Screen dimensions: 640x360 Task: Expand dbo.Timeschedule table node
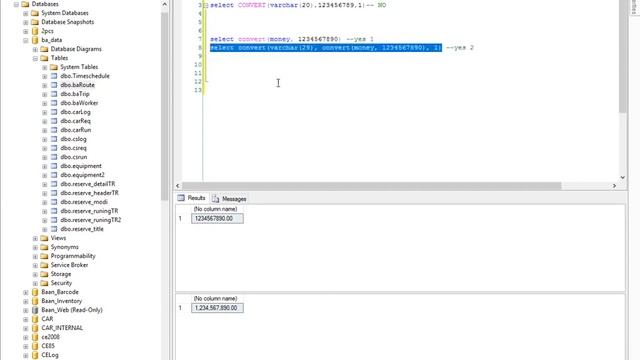[x=44, y=76]
